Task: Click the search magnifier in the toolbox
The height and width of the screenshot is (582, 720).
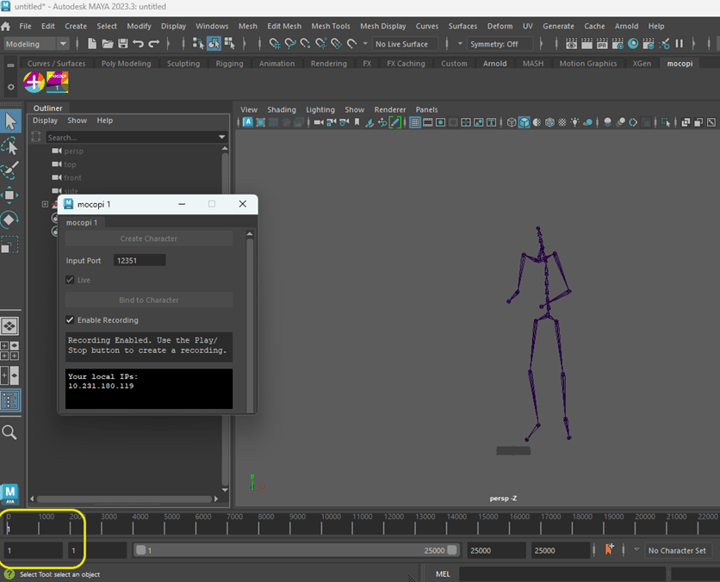Action: click(x=9, y=432)
